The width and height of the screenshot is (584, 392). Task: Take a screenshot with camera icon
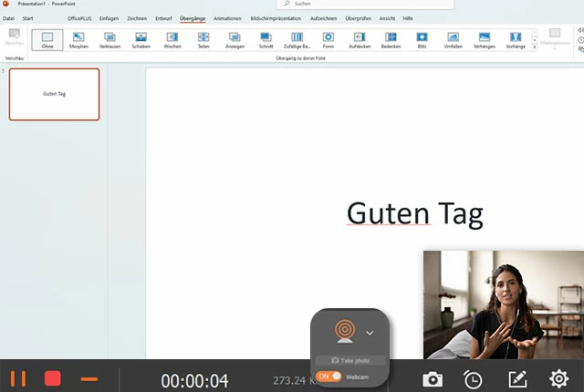433,379
